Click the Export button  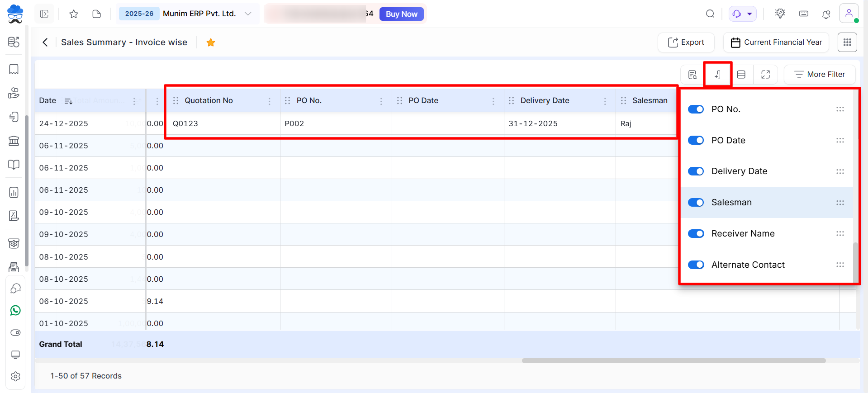click(686, 43)
